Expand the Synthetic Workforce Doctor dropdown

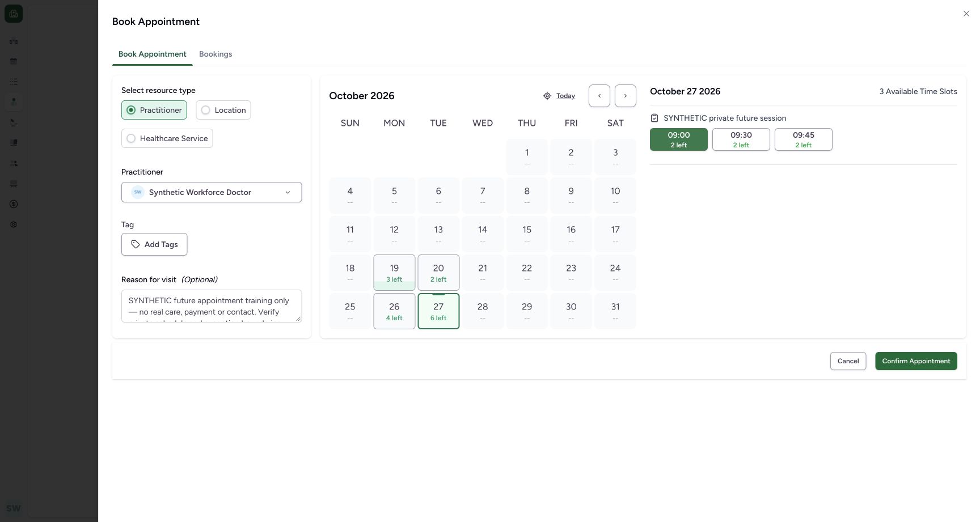(x=212, y=192)
